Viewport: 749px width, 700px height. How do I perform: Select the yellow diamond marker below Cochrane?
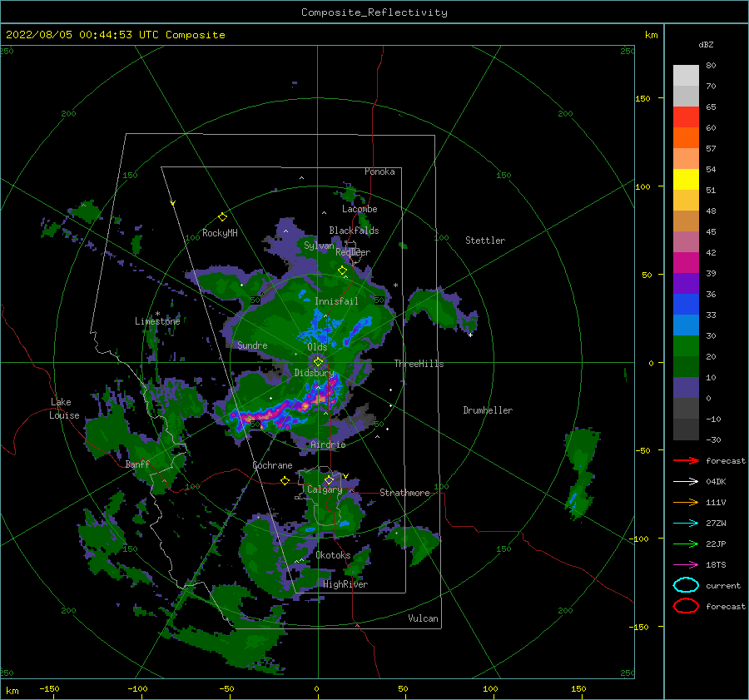[x=285, y=481]
